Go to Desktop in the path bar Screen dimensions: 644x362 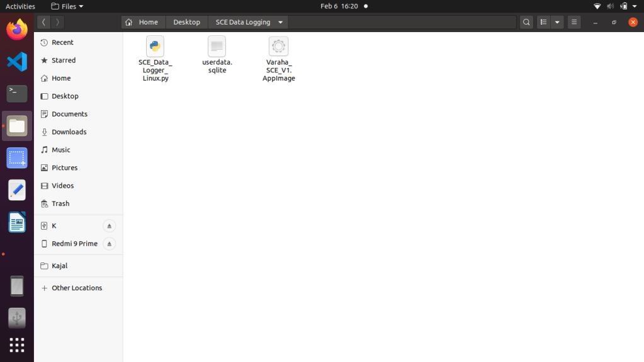[x=186, y=22]
